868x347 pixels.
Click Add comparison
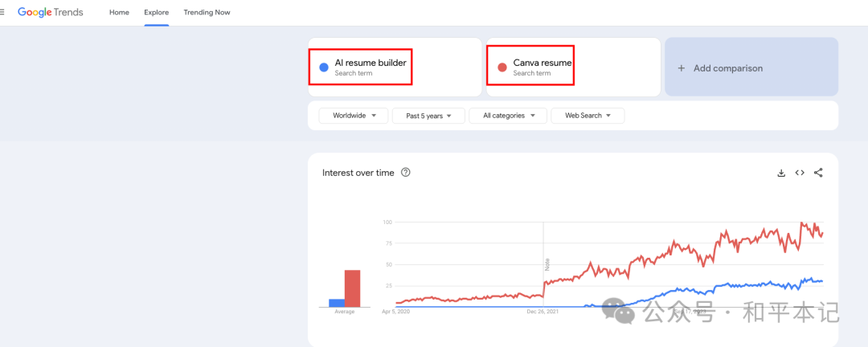pos(751,67)
